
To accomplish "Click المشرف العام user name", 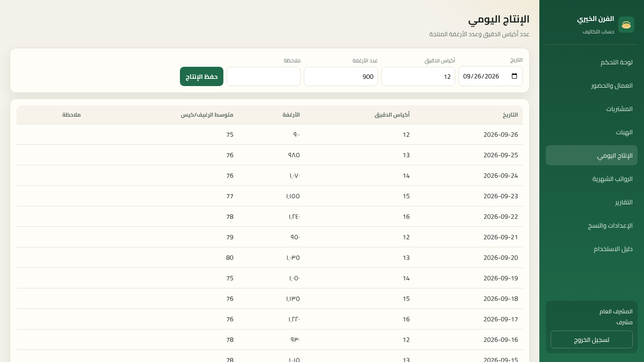I will (616, 311).
